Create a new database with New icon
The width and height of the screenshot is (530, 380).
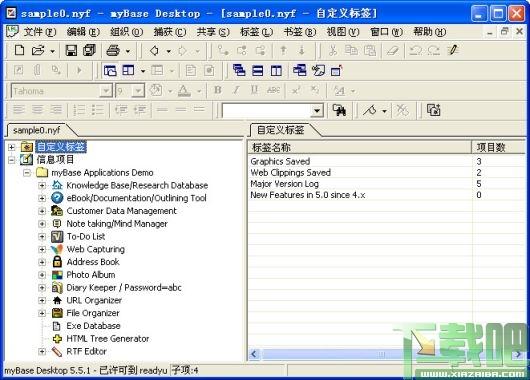tap(20, 50)
